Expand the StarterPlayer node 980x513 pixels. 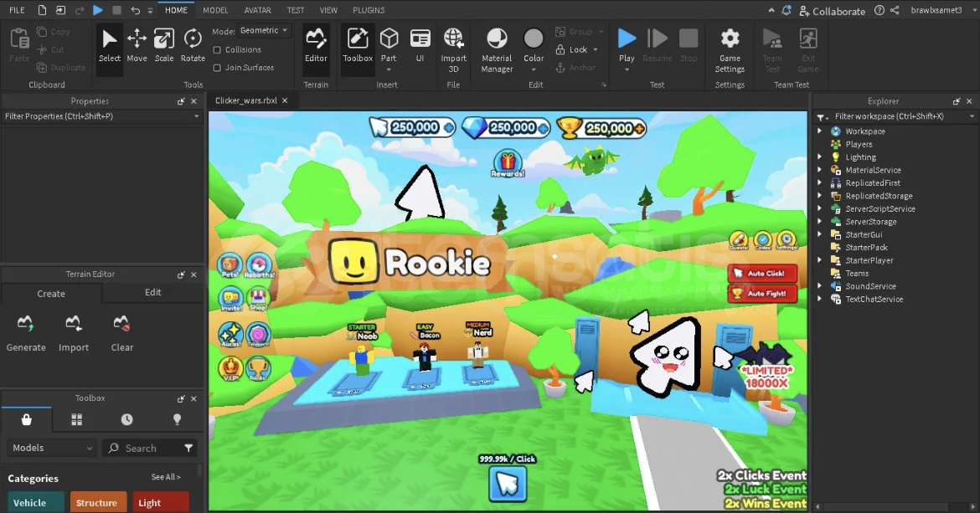click(819, 260)
